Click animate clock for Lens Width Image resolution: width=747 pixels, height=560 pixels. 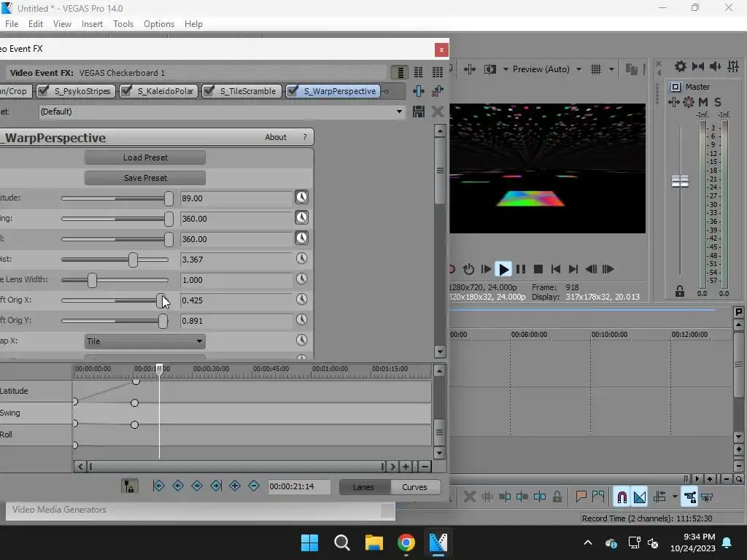click(x=301, y=279)
